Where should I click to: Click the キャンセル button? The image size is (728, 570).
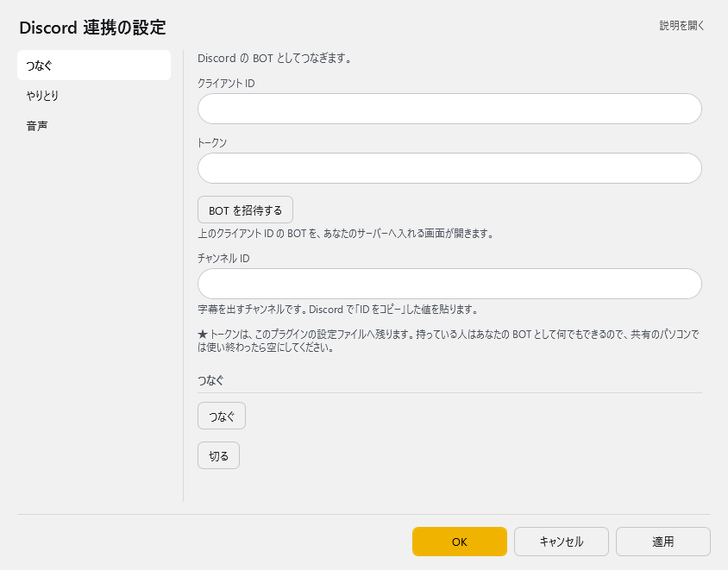pos(562,542)
